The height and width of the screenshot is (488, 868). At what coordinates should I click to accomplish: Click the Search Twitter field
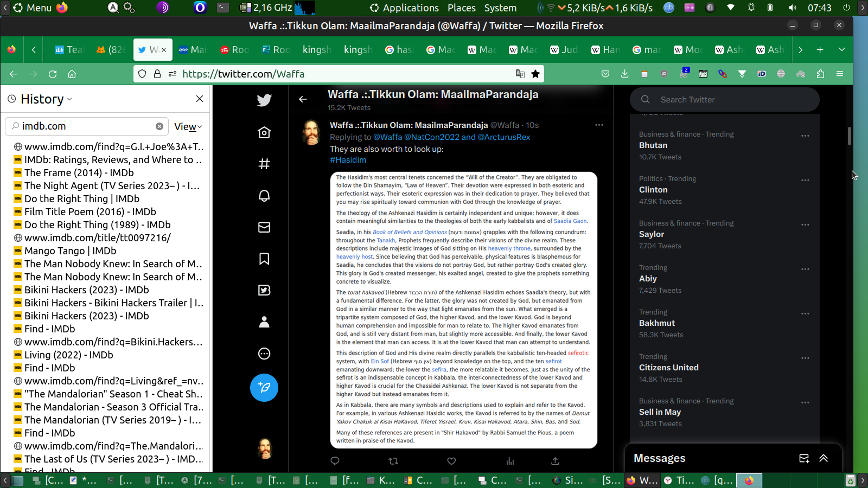[725, 100]
